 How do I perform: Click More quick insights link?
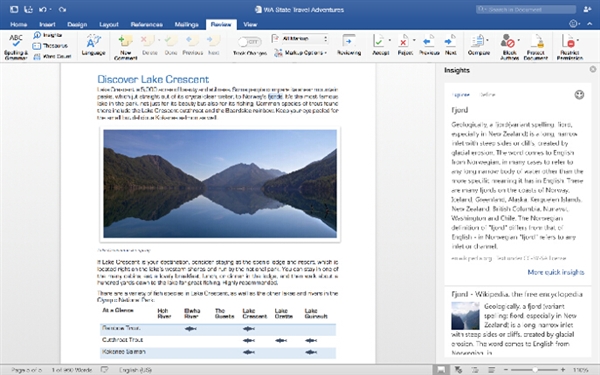556,272
